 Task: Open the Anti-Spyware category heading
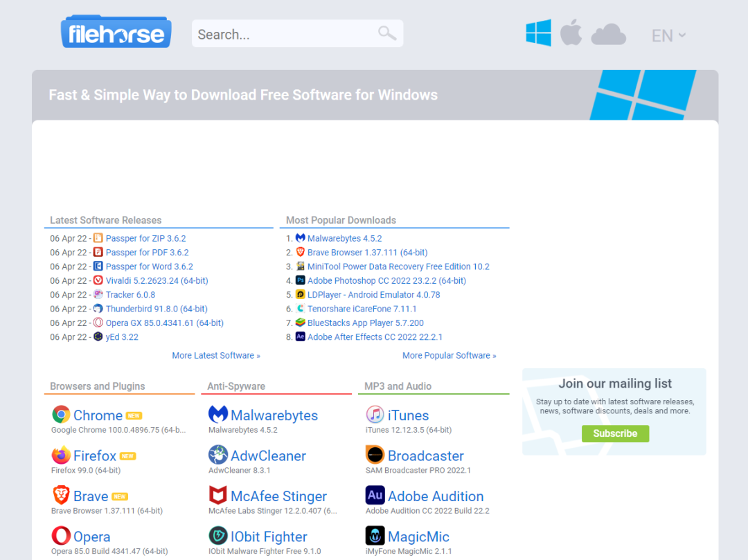point(236,386)
